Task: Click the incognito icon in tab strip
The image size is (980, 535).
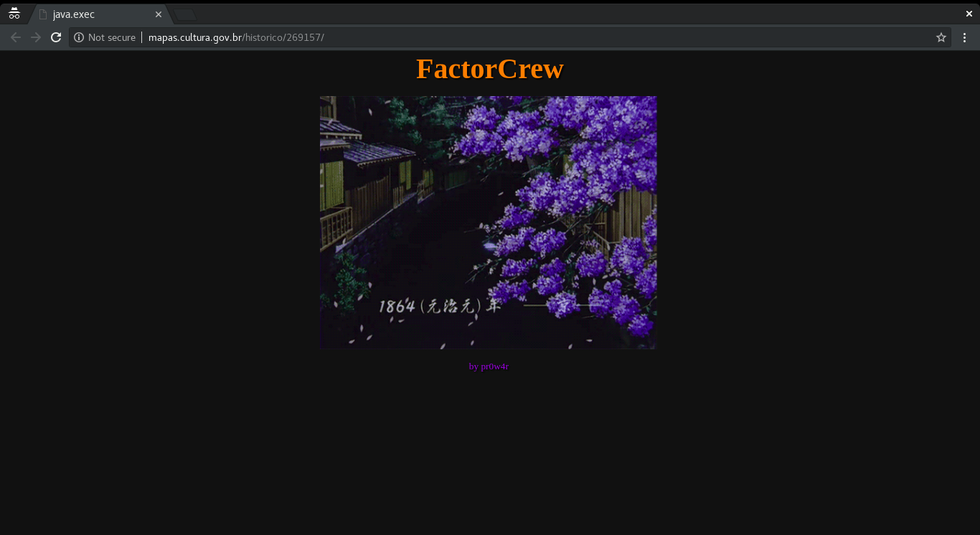Action: (14, 14)
